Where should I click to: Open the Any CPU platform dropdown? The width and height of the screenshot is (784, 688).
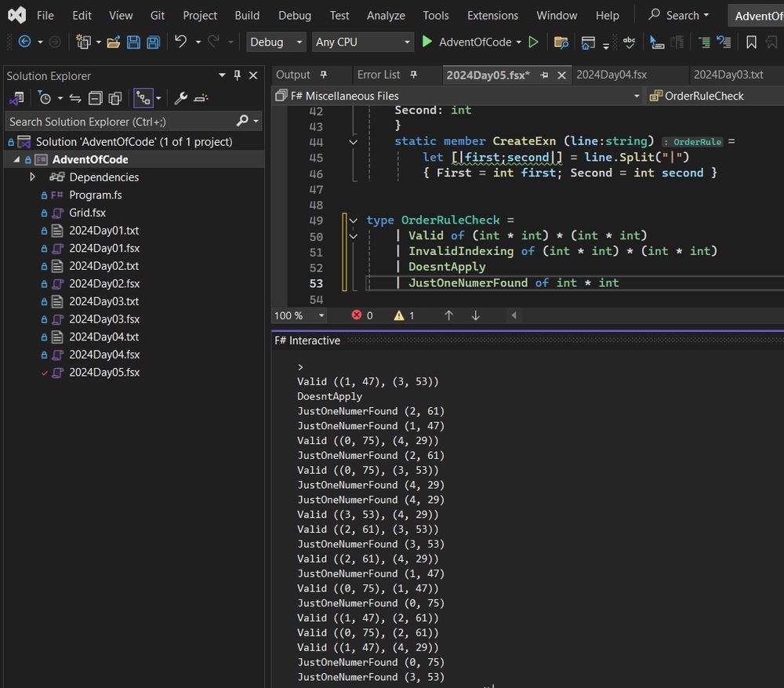362,42
